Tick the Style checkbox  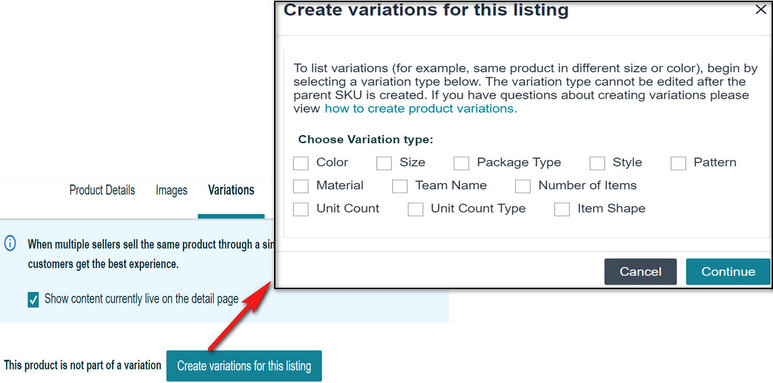(597, 163)
